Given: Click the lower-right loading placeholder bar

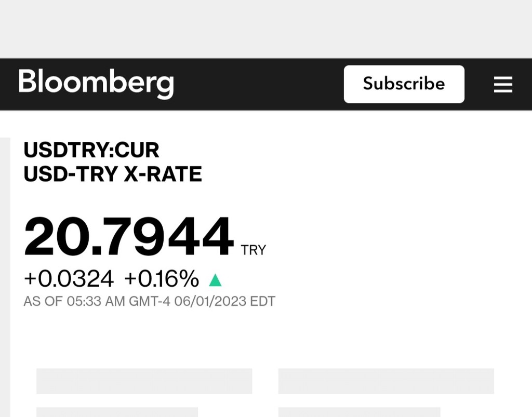Looking at the screenshot, I should tap(359, 412).
